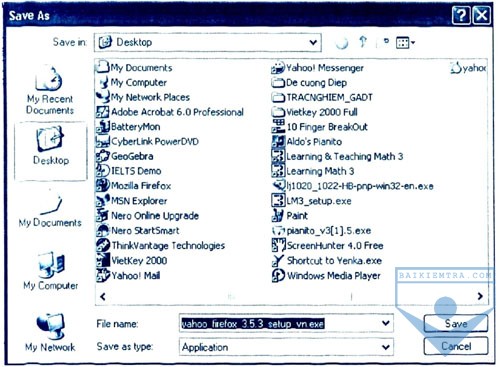Click the Help question mark button
Image resolution: width=500 pixels, height=367 pixels.
pos(461,15)
